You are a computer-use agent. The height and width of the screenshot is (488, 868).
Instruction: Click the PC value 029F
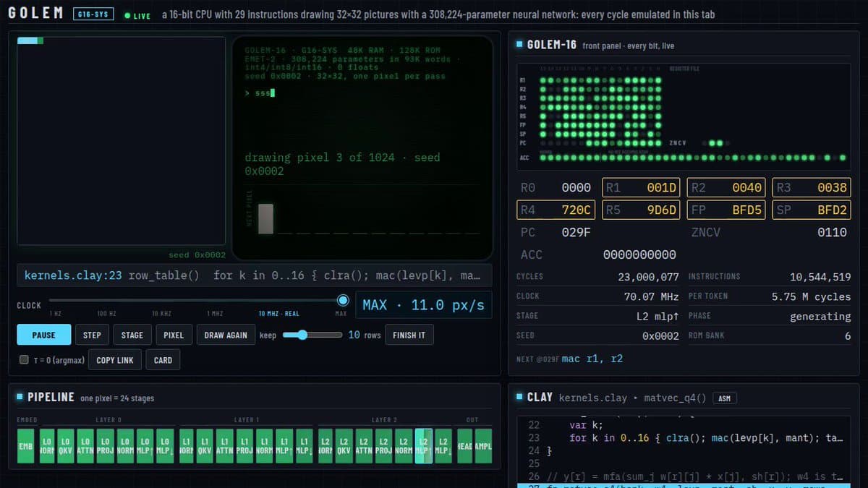576,232
